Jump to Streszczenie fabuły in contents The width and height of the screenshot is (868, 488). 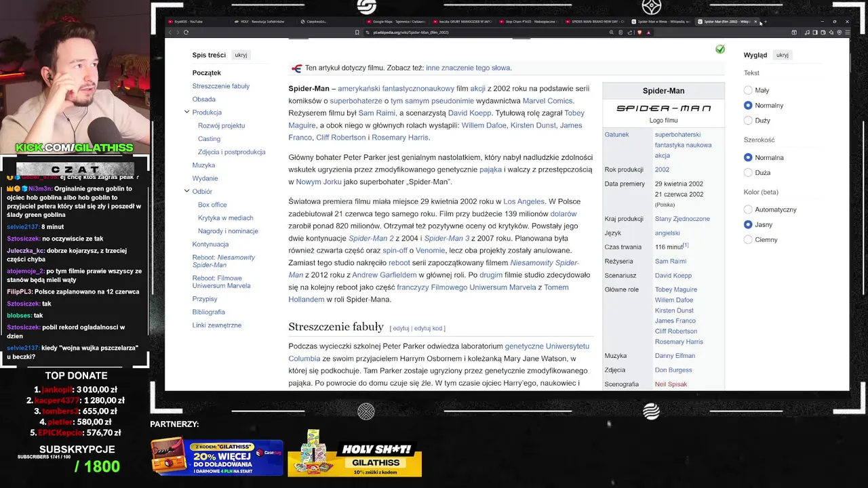click(x=220, y=86)
